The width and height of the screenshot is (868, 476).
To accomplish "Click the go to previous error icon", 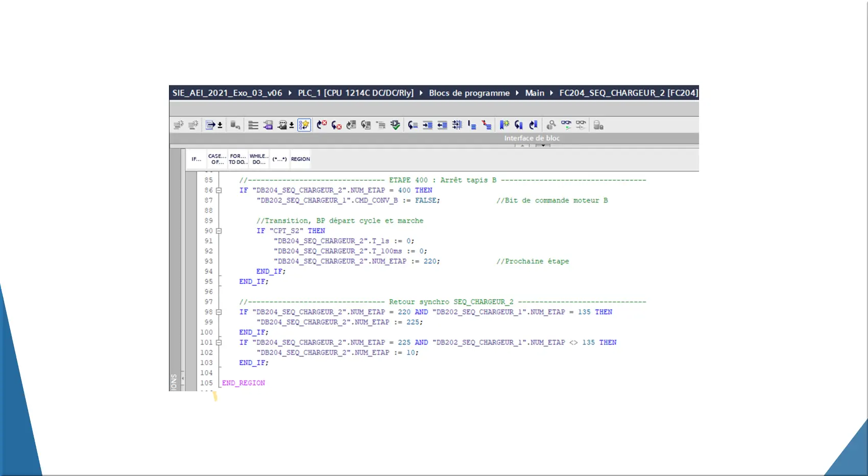I will coord(322,125).
